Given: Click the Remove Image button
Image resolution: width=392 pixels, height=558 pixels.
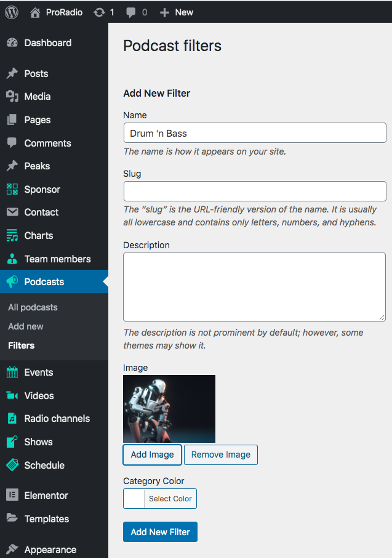Looking at the screenshot, I should (x=220, y=455).
